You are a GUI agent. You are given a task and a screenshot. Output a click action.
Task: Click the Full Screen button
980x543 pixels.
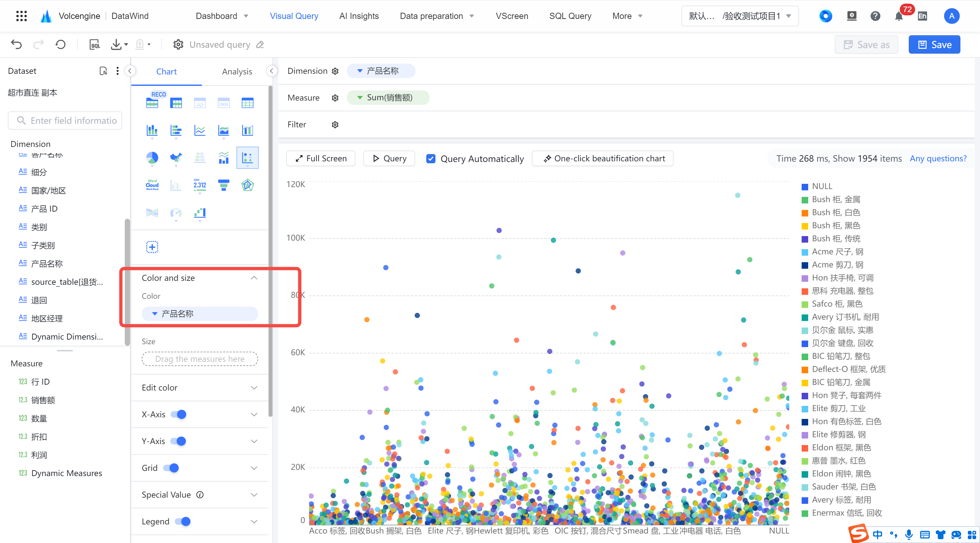(321, 158)
